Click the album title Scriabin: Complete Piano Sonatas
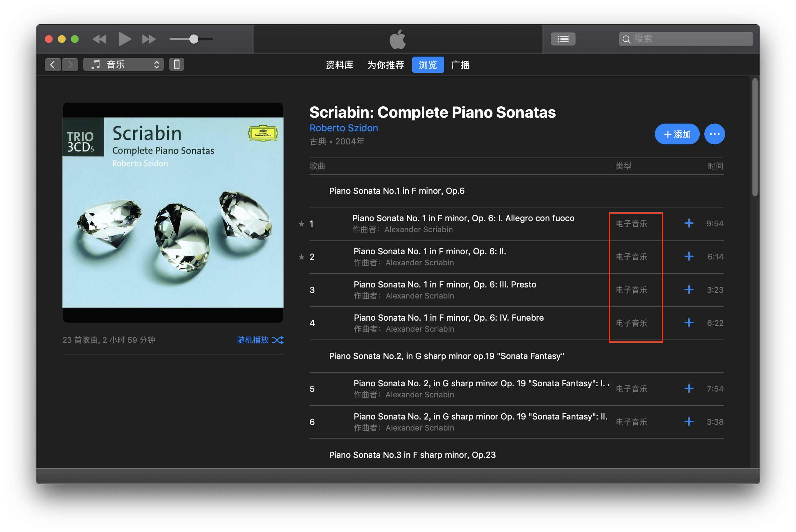 point(432,112)
